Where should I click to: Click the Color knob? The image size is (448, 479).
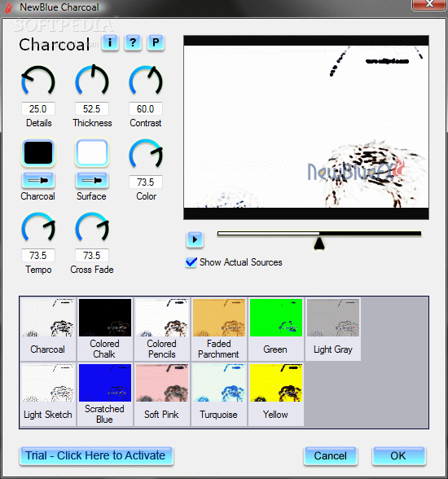(x=146, y=154)
